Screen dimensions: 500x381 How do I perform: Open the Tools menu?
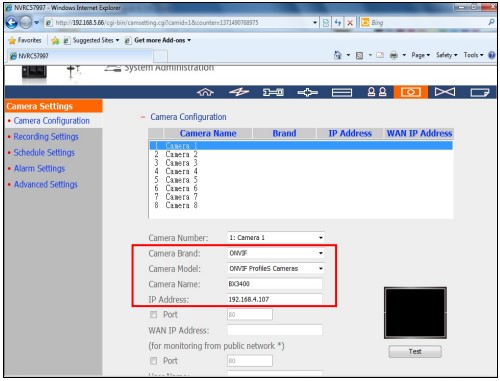473,55
